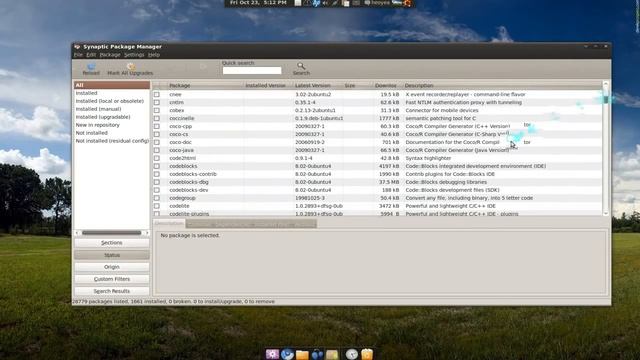Sort by the Latest Version column header
Image resolution: width=640 pixels, height=360 pixels.
click(x=318, y=86)
